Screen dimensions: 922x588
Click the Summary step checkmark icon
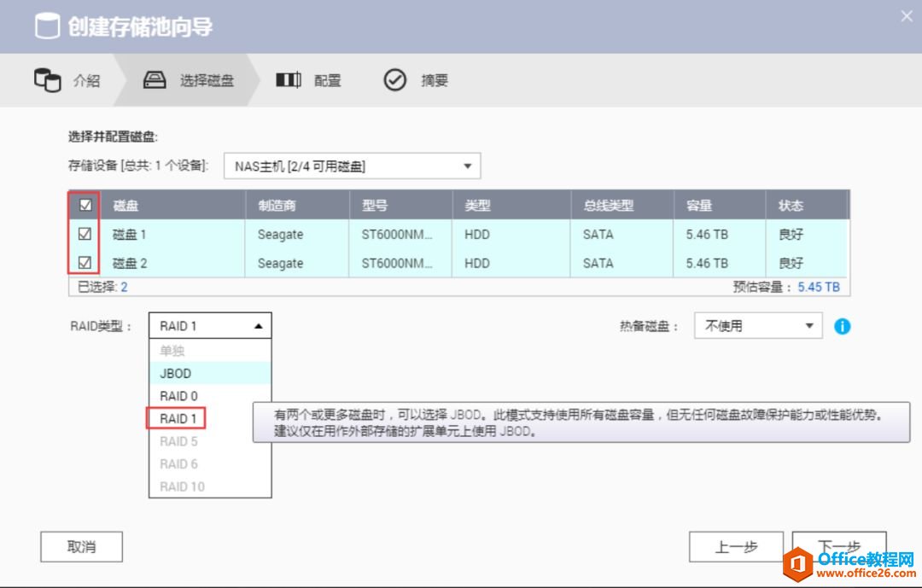tap(394, 80)
